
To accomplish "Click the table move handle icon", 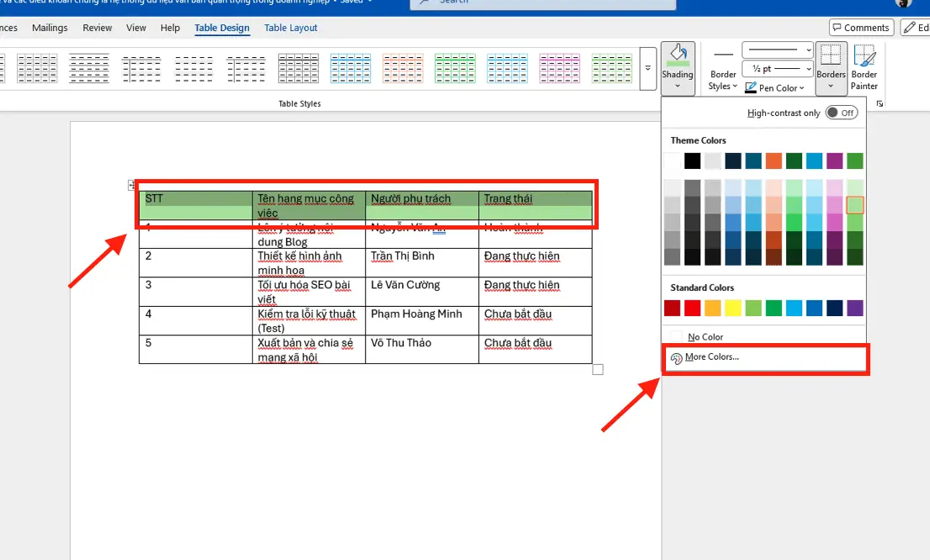I will pos(131,185).
